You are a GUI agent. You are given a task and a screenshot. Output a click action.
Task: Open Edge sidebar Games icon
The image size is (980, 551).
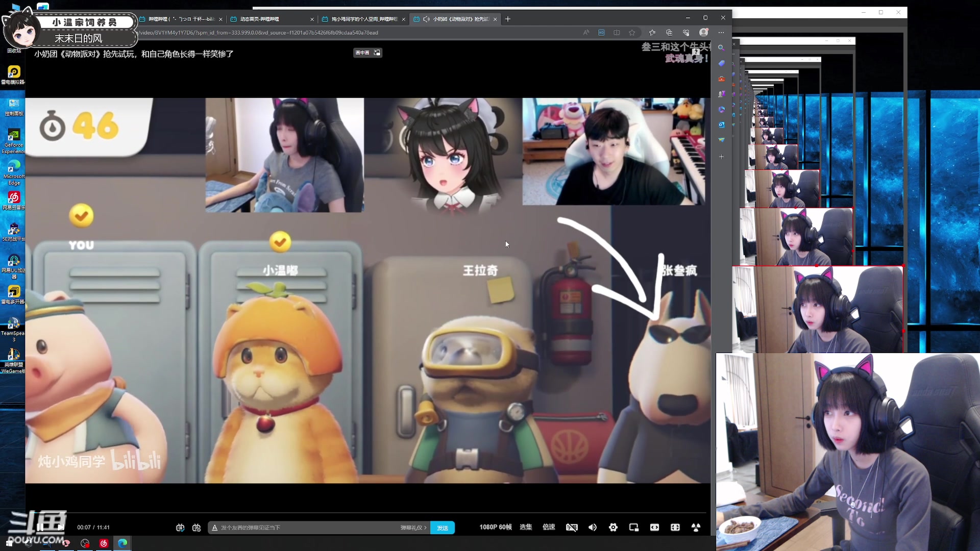pyautogui.click(x=721, y=94)
